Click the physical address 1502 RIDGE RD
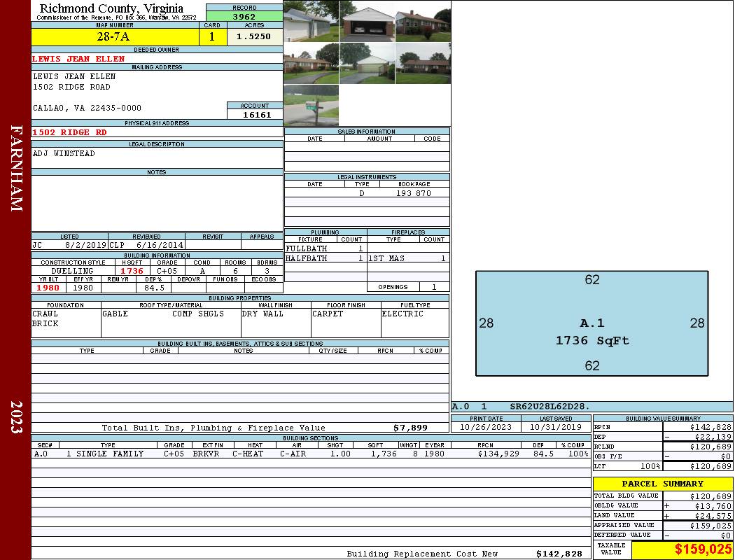 click(x=70, y=132)
